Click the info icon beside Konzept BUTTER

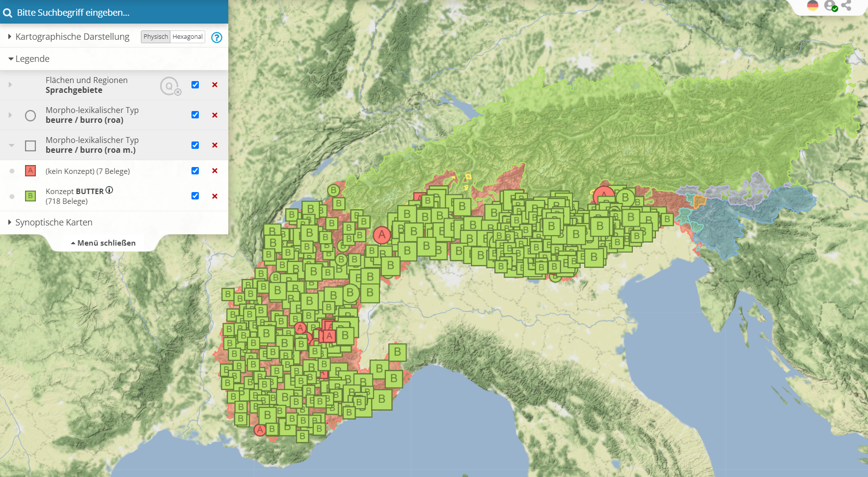(x=109, y=190)
